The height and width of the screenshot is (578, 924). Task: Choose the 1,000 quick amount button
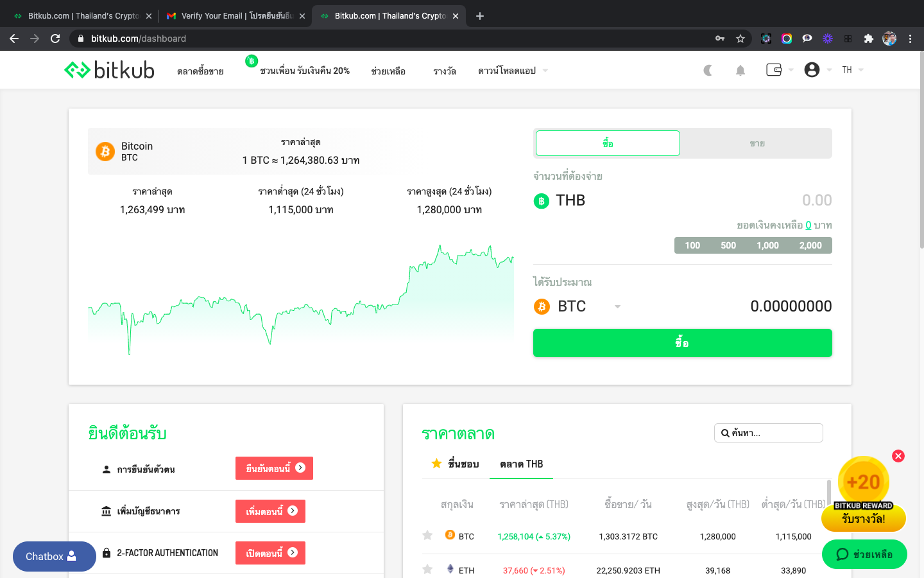pos(767,245)
